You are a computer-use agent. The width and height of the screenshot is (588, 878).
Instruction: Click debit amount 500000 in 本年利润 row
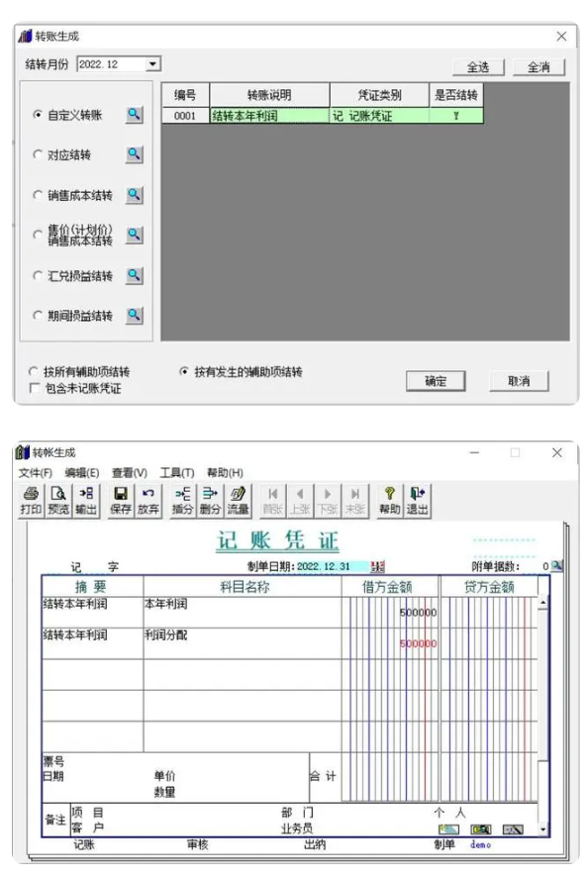point(418,613)
